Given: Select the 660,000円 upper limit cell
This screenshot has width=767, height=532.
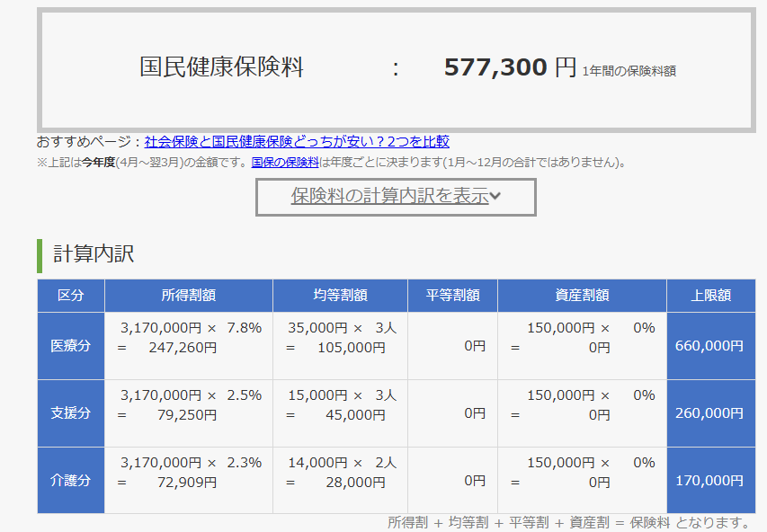Looking at the screenshot, I should pos(709,345).
